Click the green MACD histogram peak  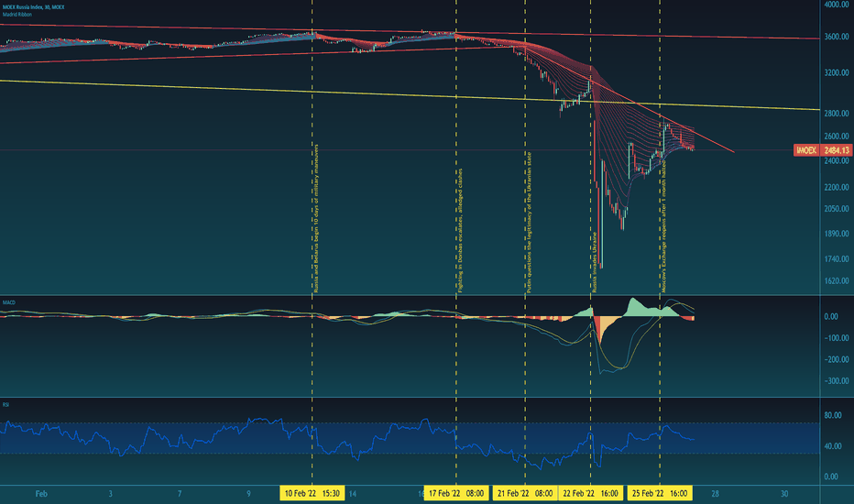[x=633, y=306]
